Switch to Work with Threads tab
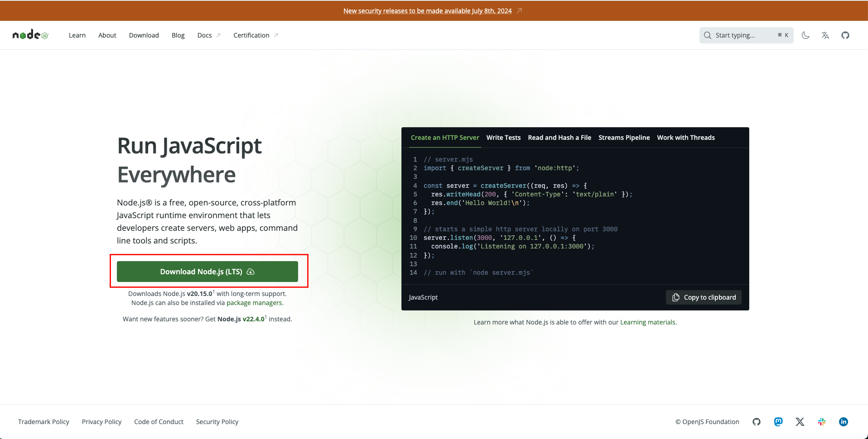Viewport: 868px width, 439px height. click(686, 138)
